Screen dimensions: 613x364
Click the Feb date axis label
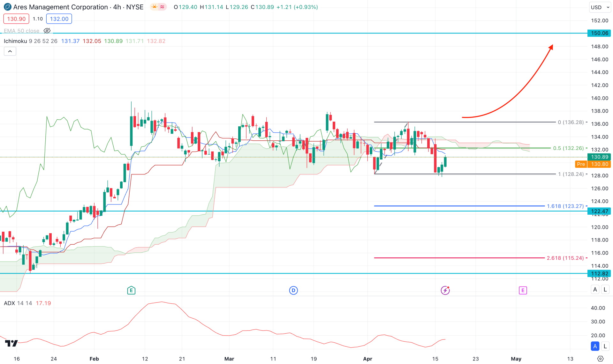(x=94, y=359)
